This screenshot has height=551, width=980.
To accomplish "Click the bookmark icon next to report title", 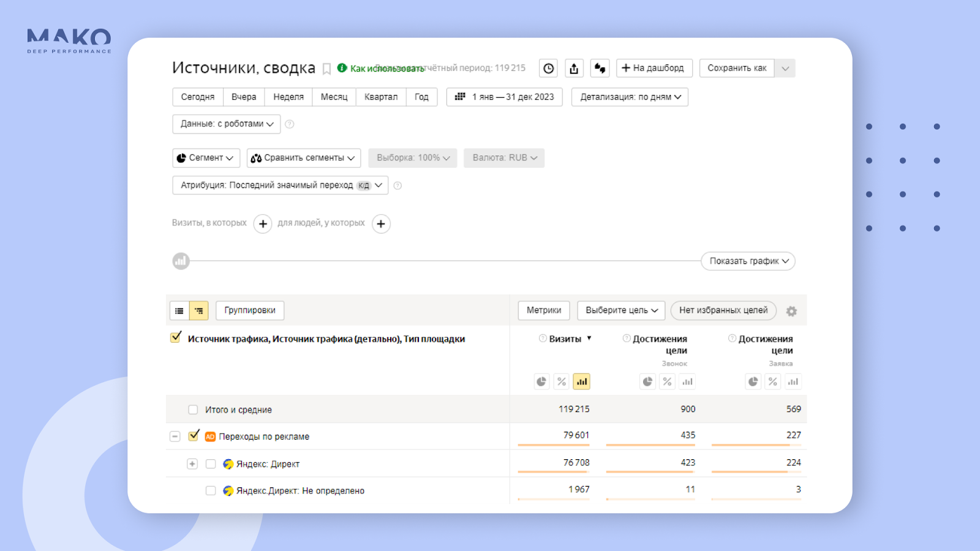I will click(x=327, y=69).
